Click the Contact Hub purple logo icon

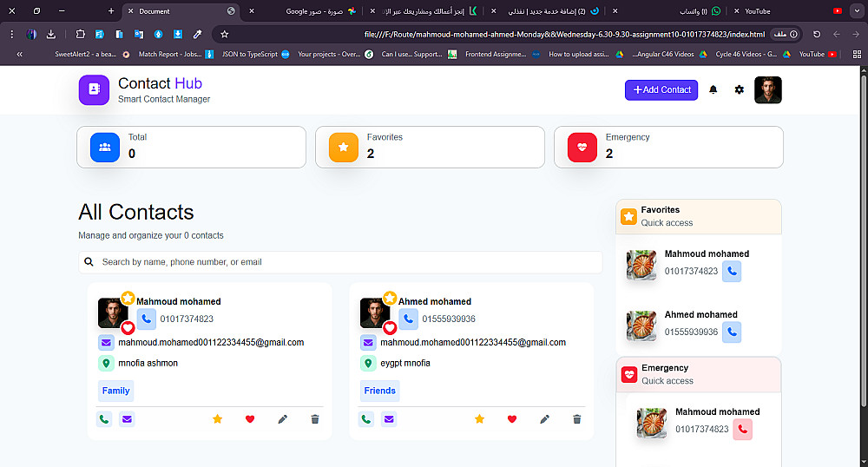tap(94, 89)
